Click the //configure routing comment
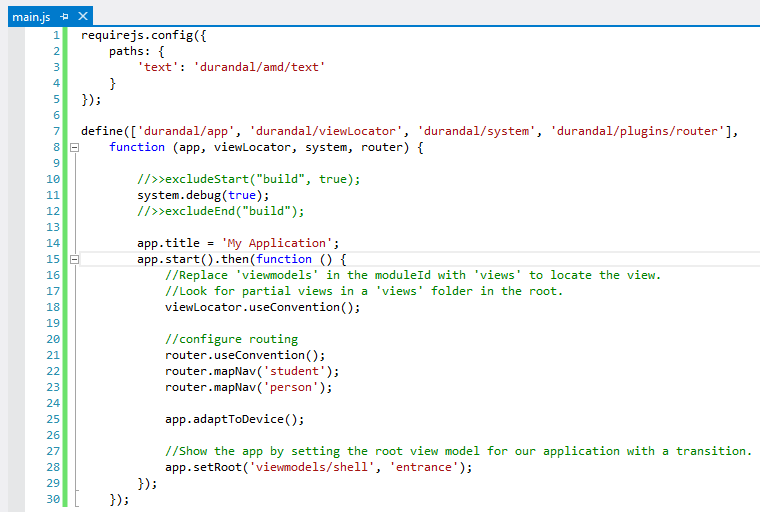 232,339
